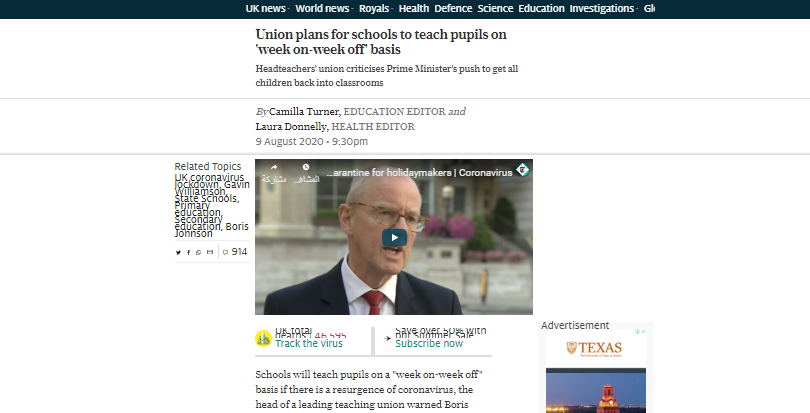Click the Telegraph channel logo on video

(522, 170)
